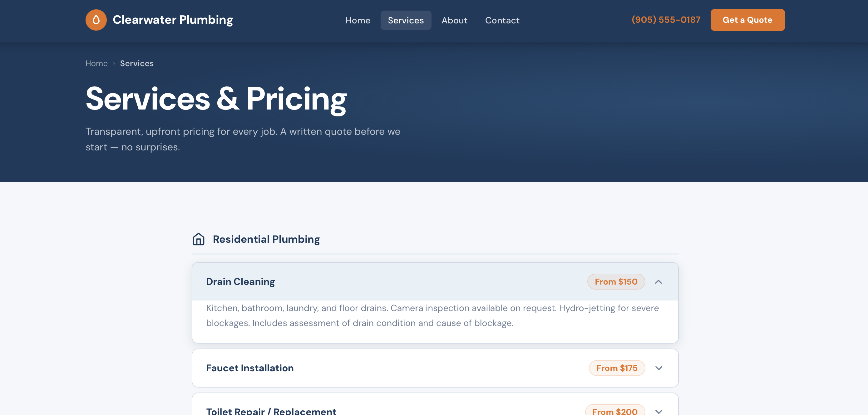Open the Contact page from the navbar

tap(502, 20)
